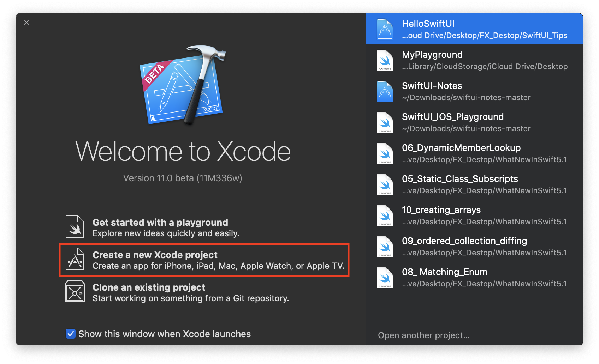Image resolution: width=599 pixels, height=364 pixels.
Task: Click the Git clone repository icon
Action: click(75, 291)
